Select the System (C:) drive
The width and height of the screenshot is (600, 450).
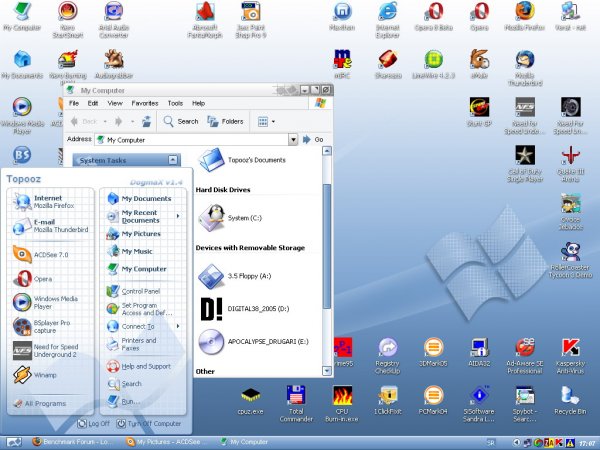pos(230,218)
